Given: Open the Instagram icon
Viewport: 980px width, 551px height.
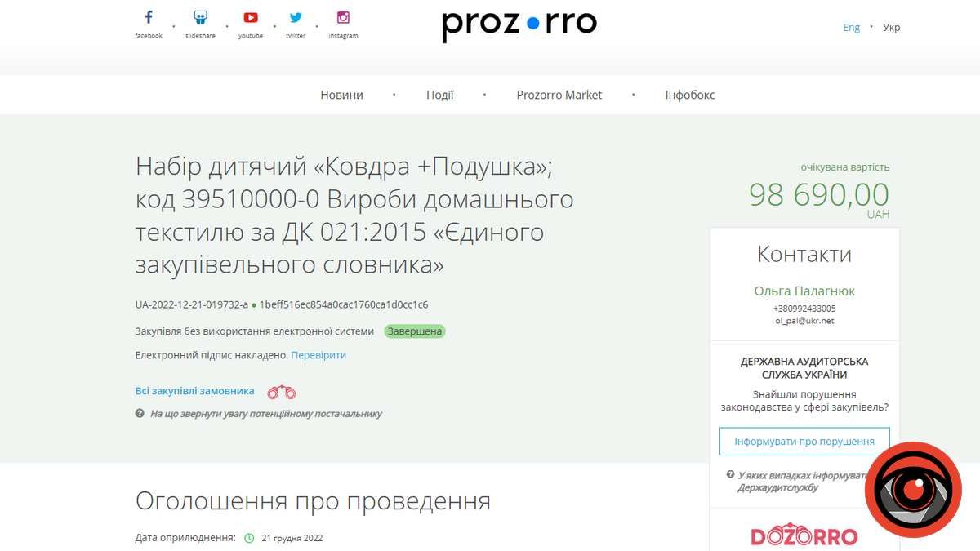Looking at the screenshot, I should point(343,16).
